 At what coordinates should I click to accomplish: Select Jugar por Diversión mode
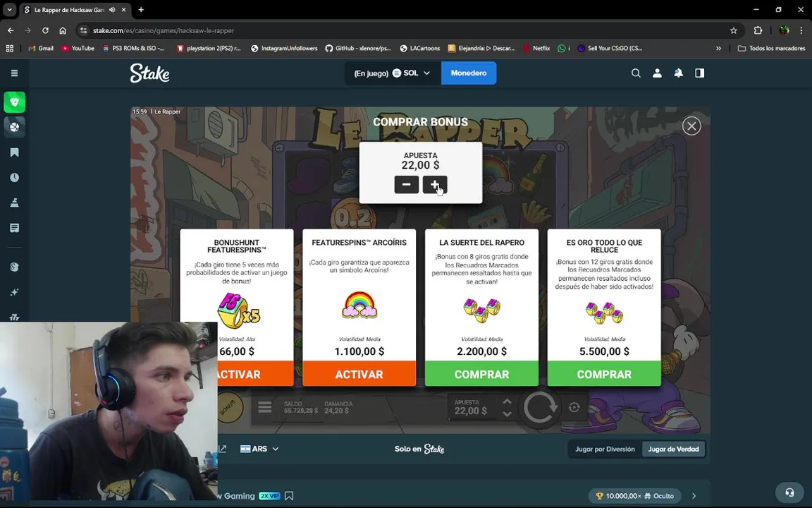tap(605, 449)
